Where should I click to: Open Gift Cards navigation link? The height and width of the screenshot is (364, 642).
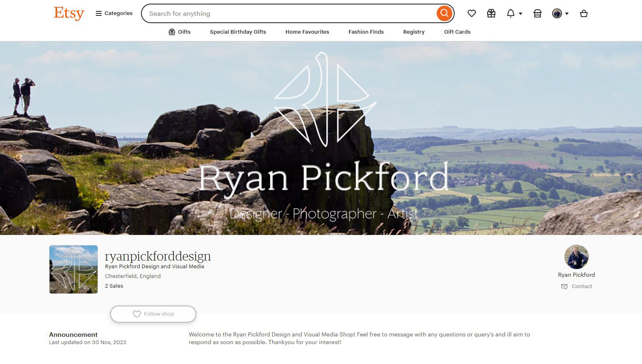pyautogui.click(x=457, y=32)
